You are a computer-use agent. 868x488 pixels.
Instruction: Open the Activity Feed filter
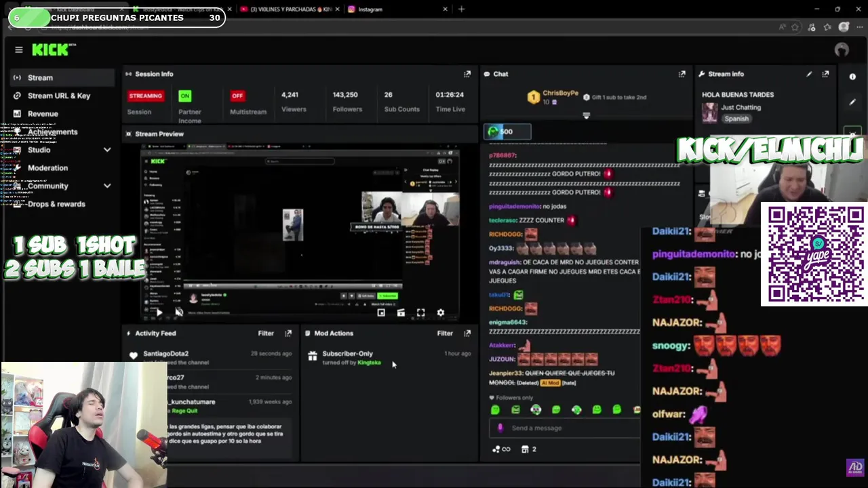click(x=266, y=333)
